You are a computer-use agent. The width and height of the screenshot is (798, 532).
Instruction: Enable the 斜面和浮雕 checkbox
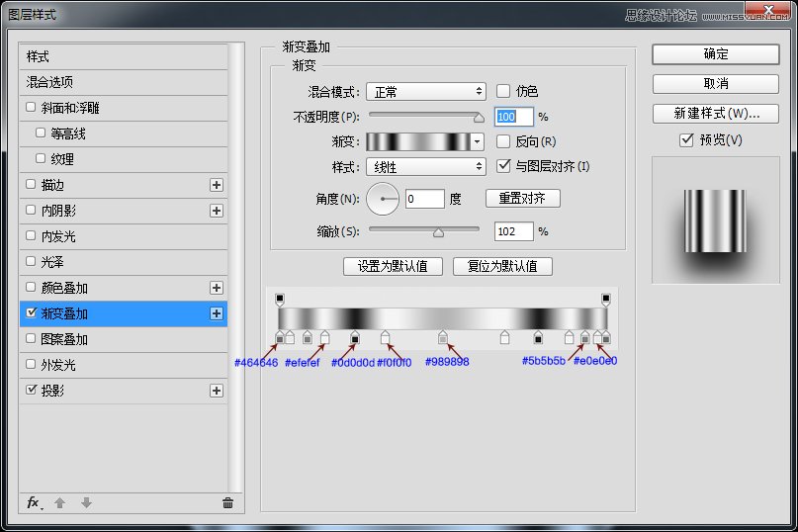tap(31, 108)
